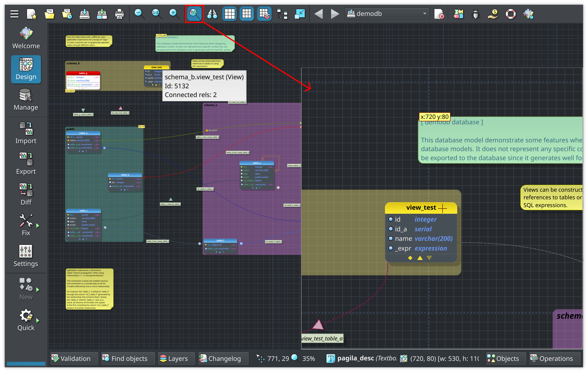Screen dimensions: 588x372
Task: Click the green demodb database note
Action: point(195,43)
